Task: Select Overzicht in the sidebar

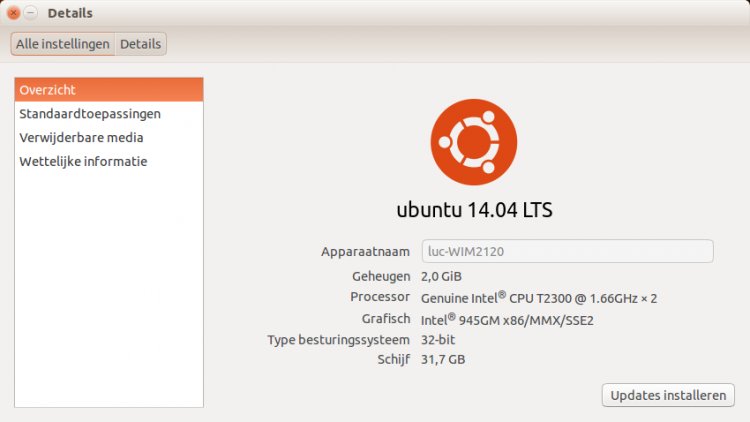Action: pyautogui.click(x=109, y=90)
